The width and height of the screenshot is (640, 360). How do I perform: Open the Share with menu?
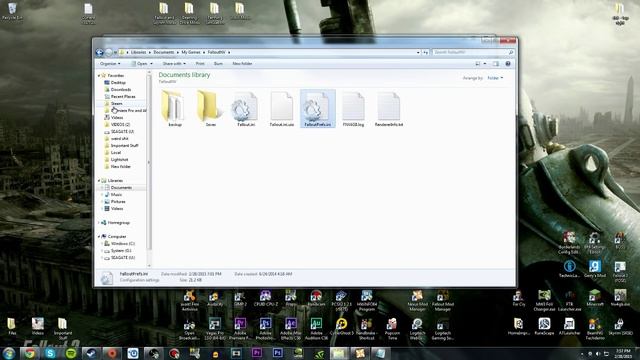point(174,64)
